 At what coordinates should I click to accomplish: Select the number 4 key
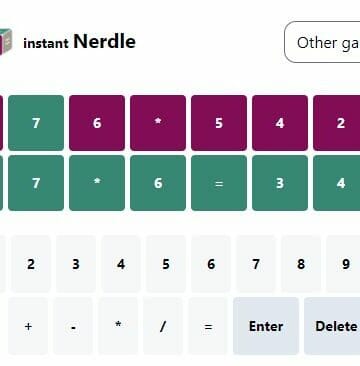pos(121,264)
